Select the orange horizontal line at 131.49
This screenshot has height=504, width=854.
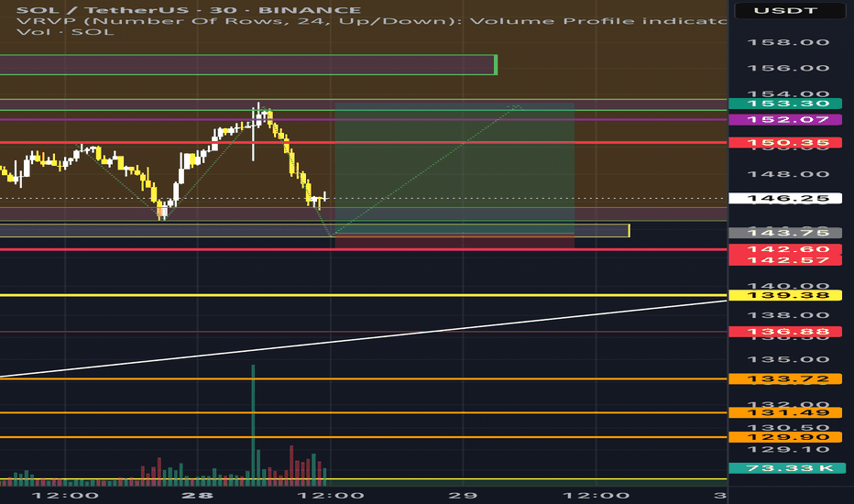[363, 412]
